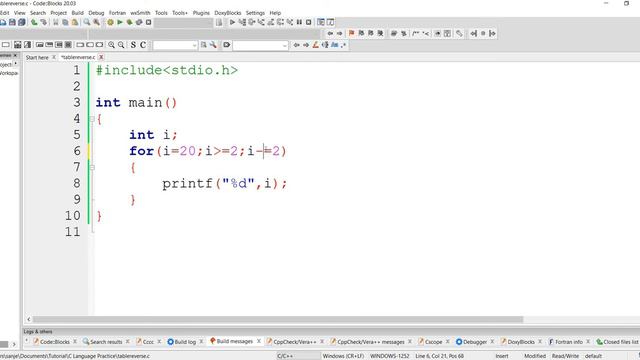
Task: Click the Break debugger pause icon
Action: (299, 22)
